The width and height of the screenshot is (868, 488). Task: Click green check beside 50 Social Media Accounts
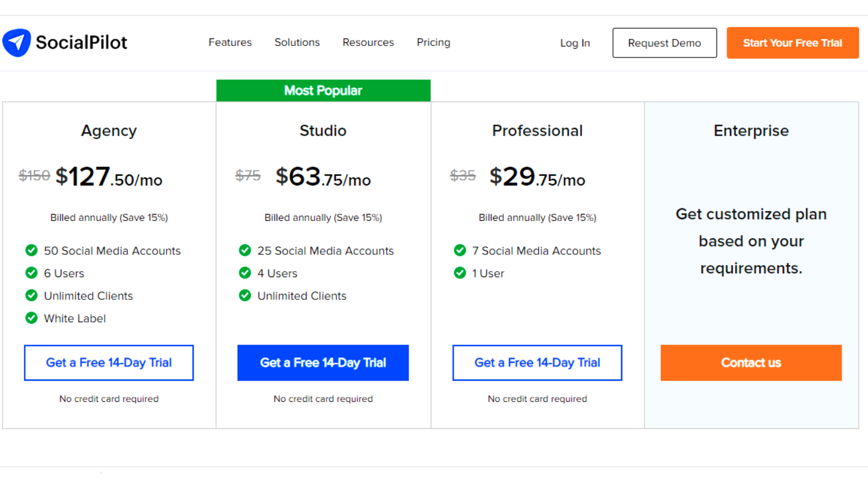pyautogui.click(x=31, y=251)
